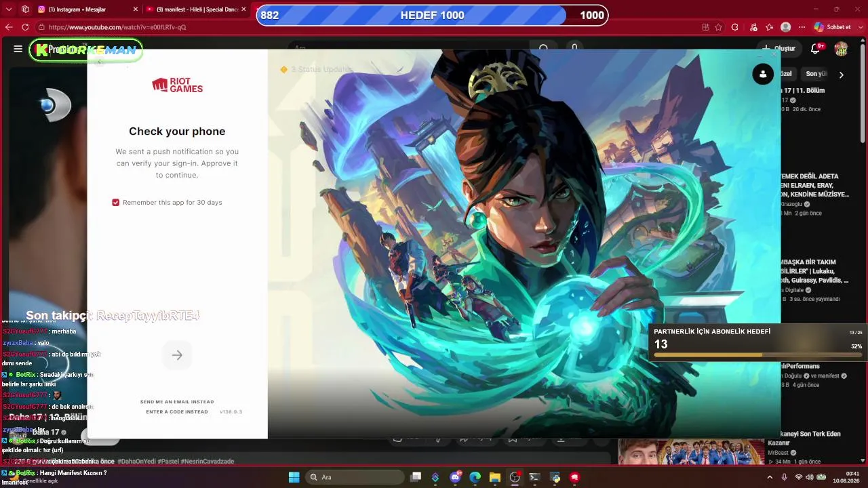Open Copilot Sohbet et button
Screen dimensions: 868x488
click(832, 27)
